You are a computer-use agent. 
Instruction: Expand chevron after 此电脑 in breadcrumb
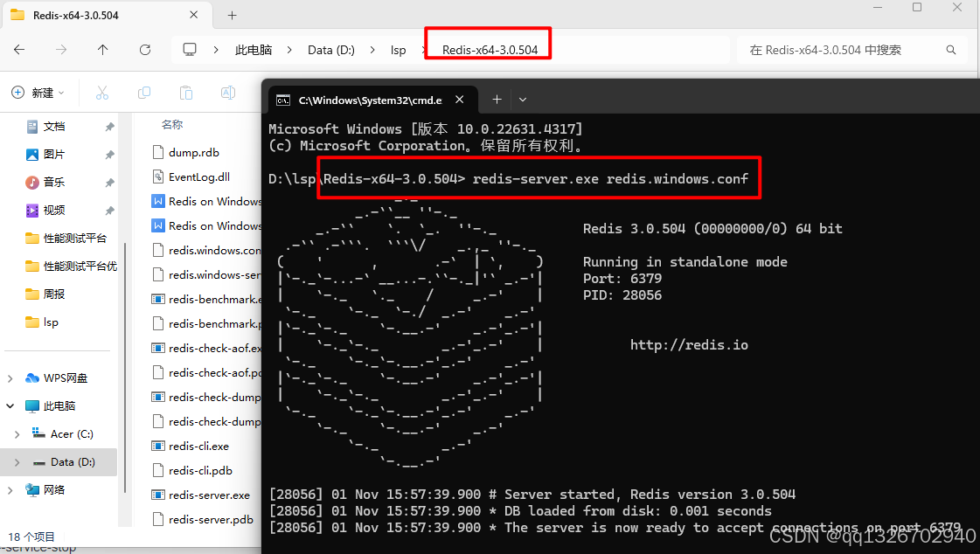pos(289,50)
